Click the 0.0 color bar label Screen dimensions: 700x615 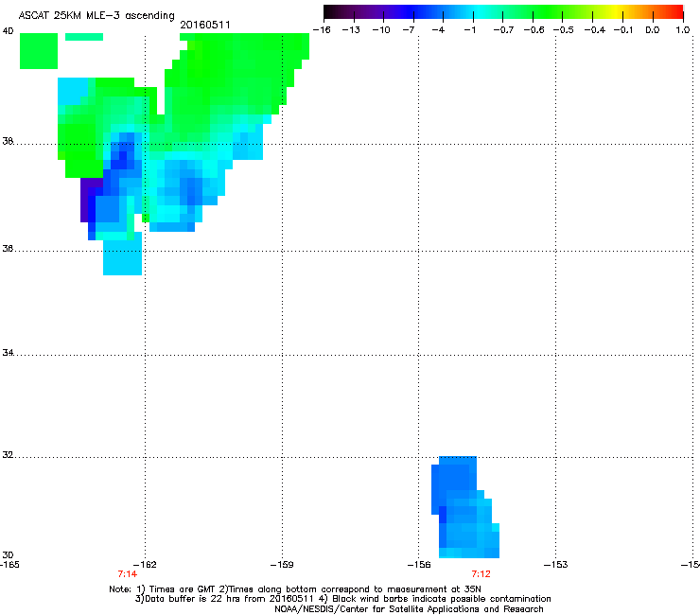(653, 30)
